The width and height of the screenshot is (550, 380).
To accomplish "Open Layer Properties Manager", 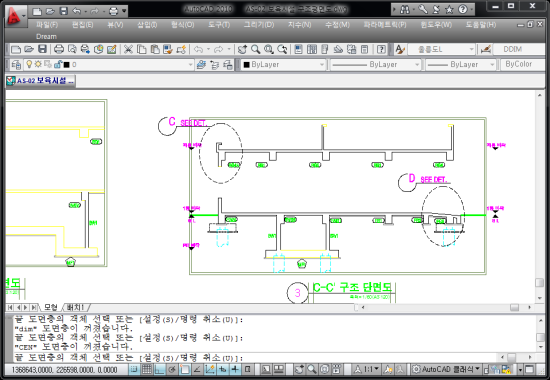I will pos(16,65).
